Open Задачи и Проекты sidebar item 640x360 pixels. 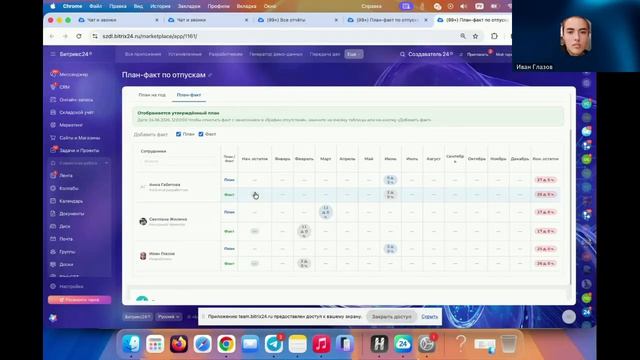pos(79,151)
